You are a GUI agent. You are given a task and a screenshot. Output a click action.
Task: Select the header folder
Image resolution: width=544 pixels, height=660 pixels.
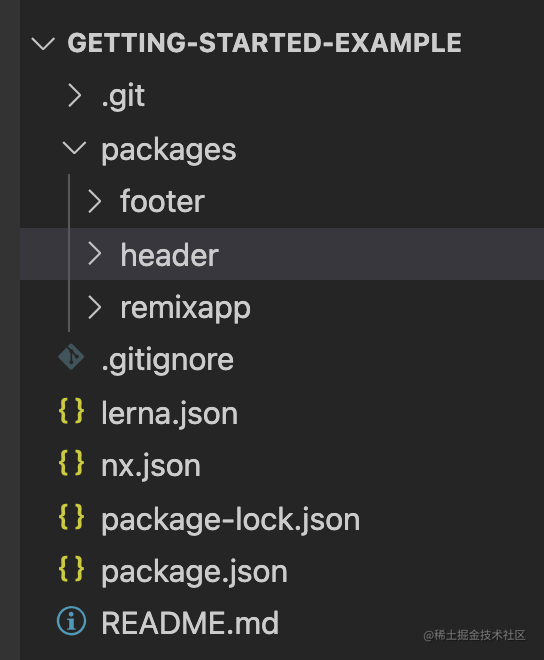282,254
